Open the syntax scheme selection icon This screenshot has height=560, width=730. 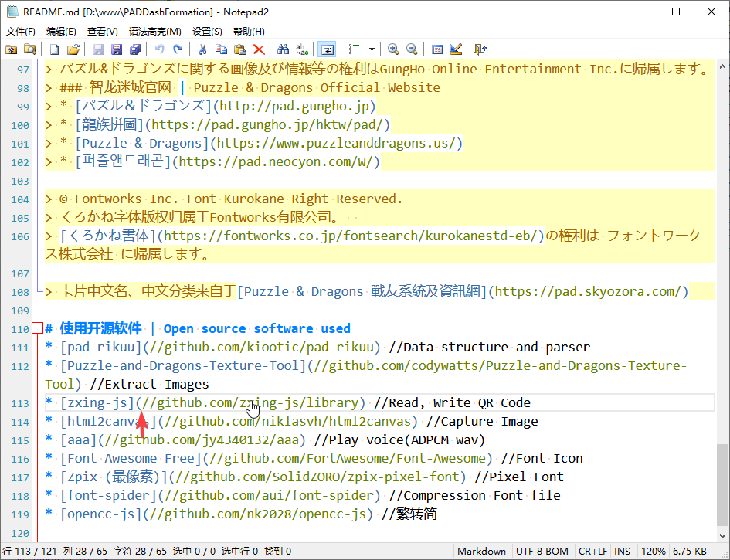[x=436, y=49]
